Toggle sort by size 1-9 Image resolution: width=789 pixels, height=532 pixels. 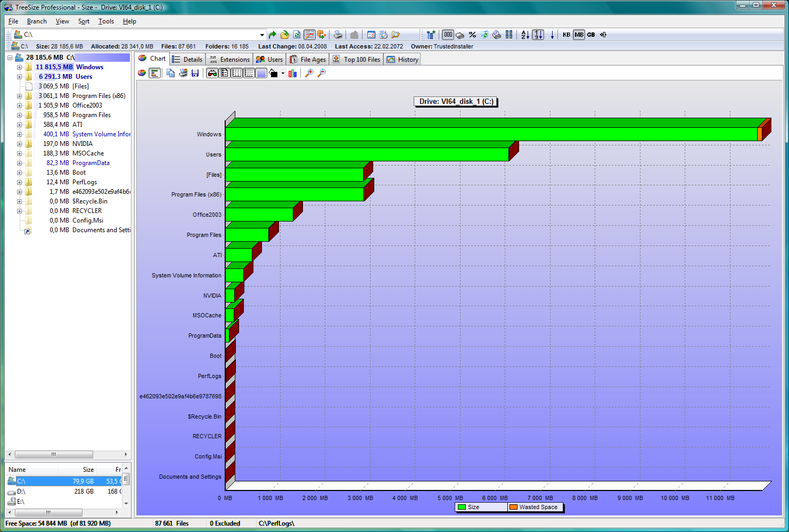click(538, 35)
